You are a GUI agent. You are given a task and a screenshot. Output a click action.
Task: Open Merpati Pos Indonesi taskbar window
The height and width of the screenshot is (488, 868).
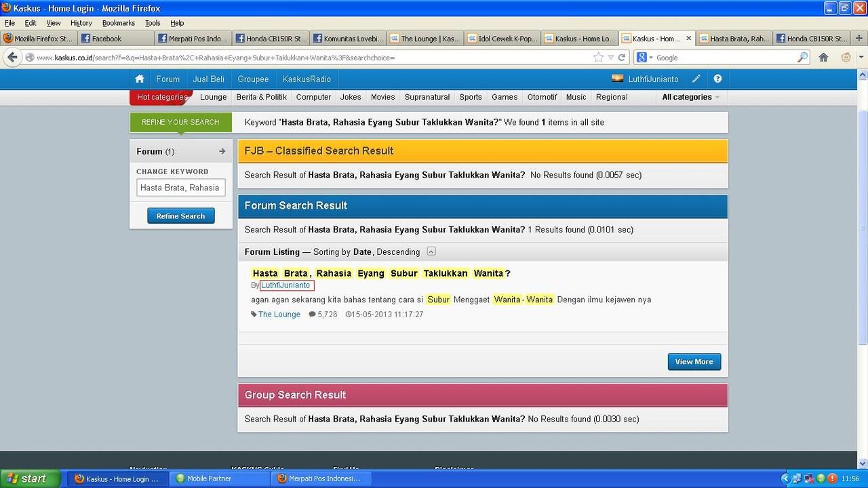click(x=321, y=479)
